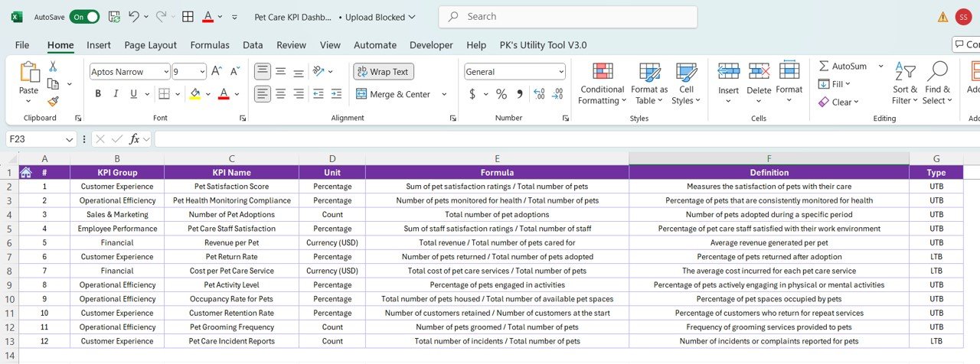
Task: Open Sort & Filter menu
Action: (905, 83)
